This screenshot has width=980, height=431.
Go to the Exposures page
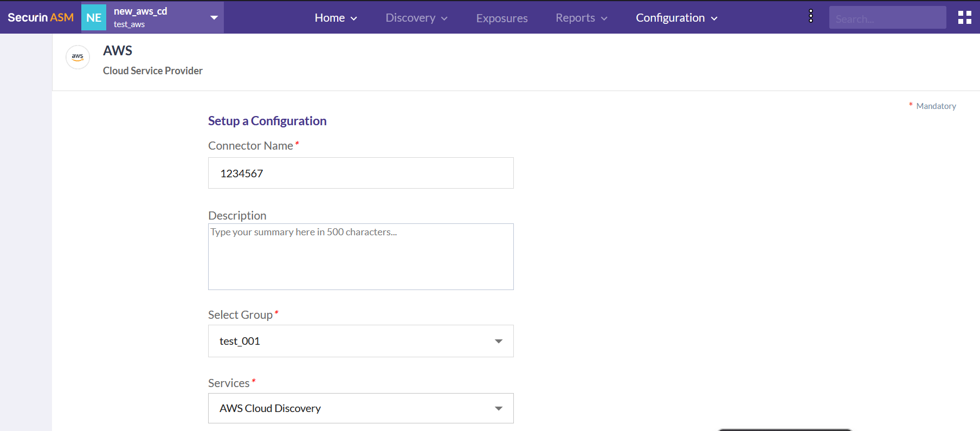pyautogui.click(x=502, y=18)
